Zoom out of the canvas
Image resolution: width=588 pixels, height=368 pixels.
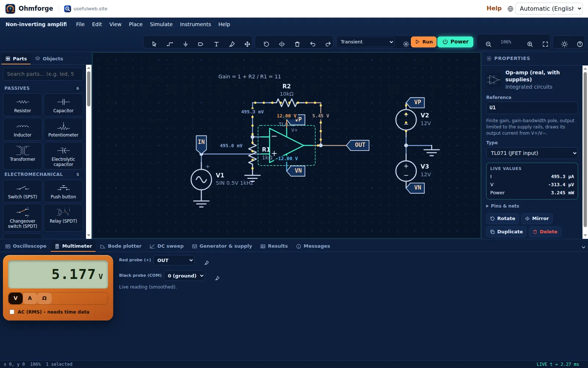pos(488,44)
